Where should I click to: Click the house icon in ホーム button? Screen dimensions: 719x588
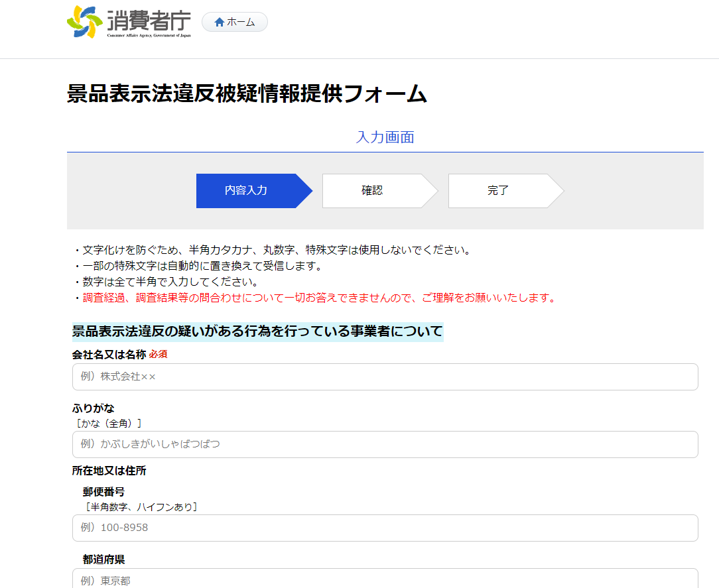(x=219, y=22)
